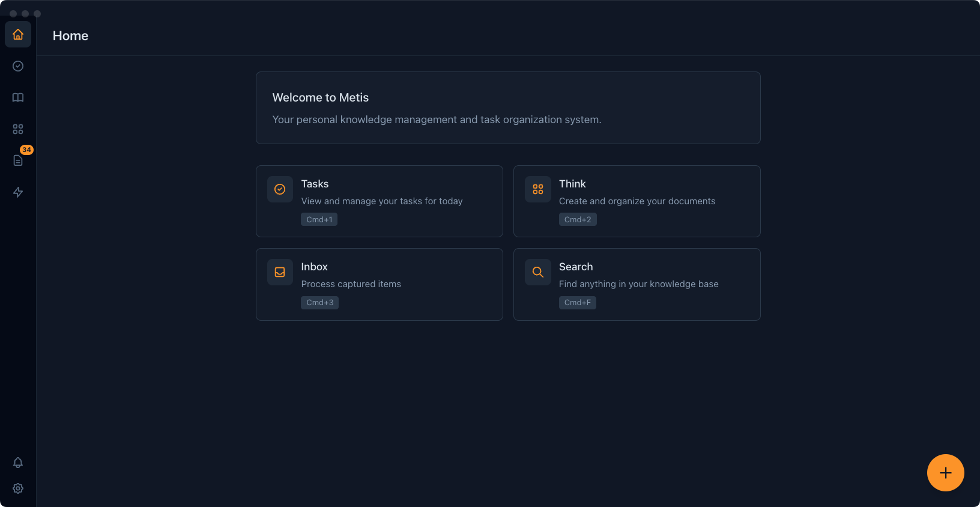Open the Home icon in sidebar
980x507 pixels.
(18, 34)
